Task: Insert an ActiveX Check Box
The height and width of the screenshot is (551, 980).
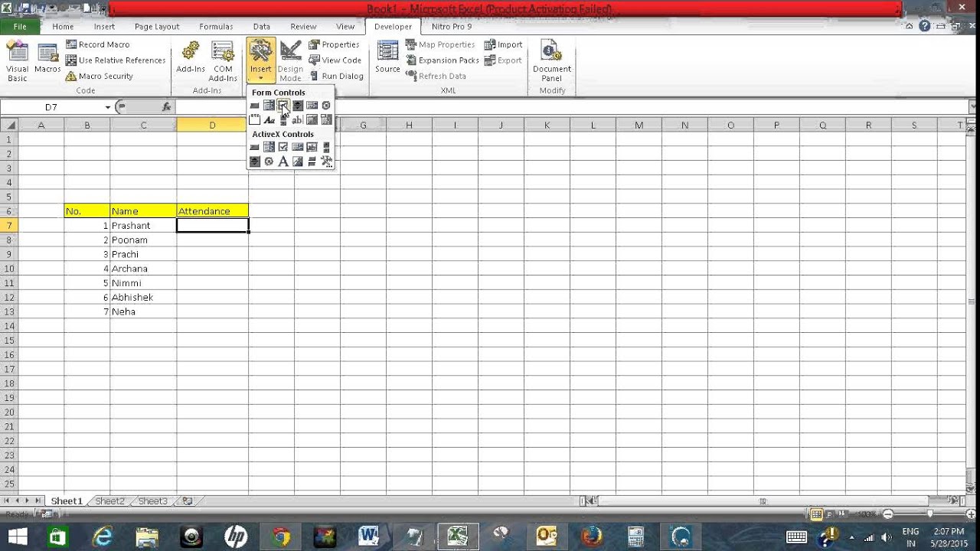Action: (283, 147)
